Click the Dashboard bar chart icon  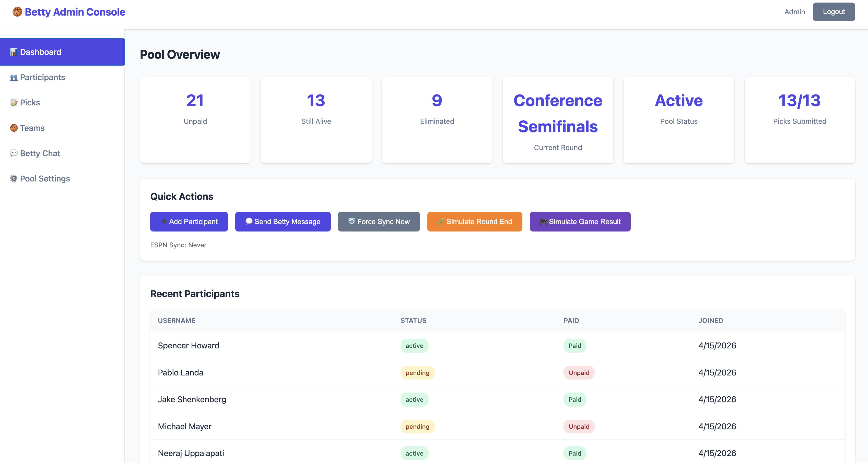14,52
